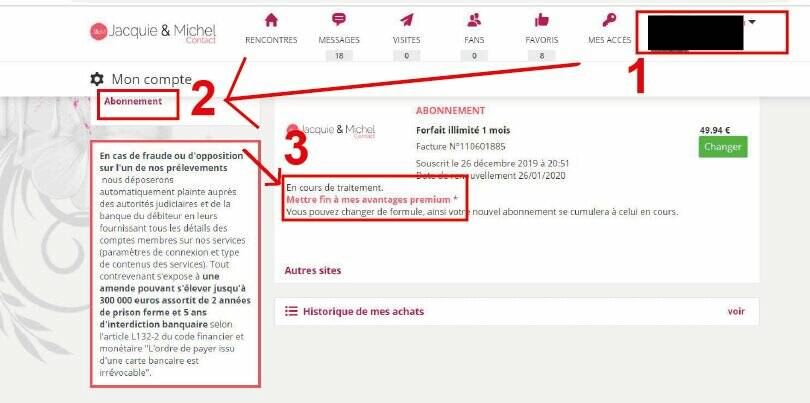Image resolution: width=810 pixels, height=403 pixels.
Task: Click the favoris count badge 8
Action: click(541, 56)
